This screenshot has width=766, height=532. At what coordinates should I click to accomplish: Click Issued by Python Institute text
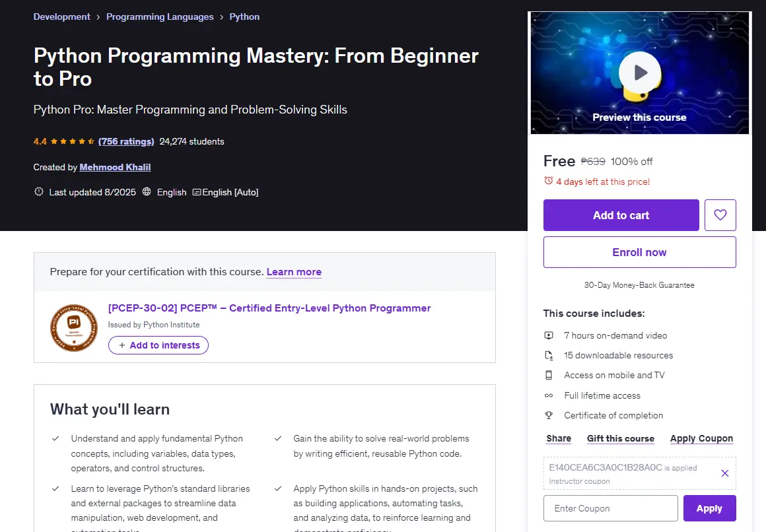154,324
